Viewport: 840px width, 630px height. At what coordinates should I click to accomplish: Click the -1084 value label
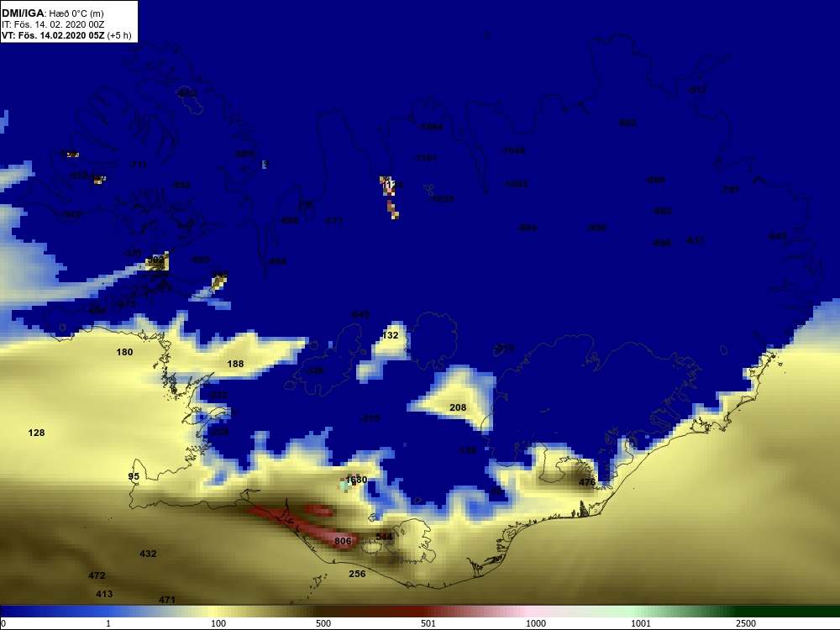[x=431, y=127]
